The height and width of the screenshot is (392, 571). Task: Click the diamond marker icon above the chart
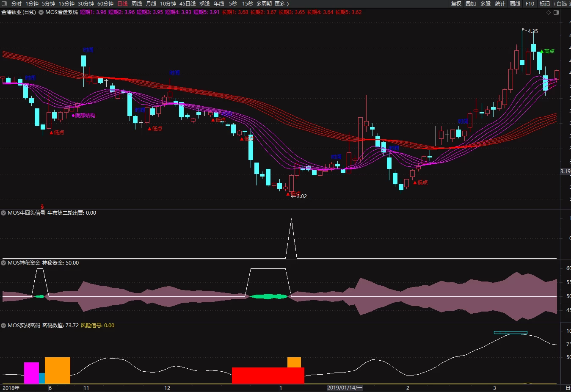[548, 12]
